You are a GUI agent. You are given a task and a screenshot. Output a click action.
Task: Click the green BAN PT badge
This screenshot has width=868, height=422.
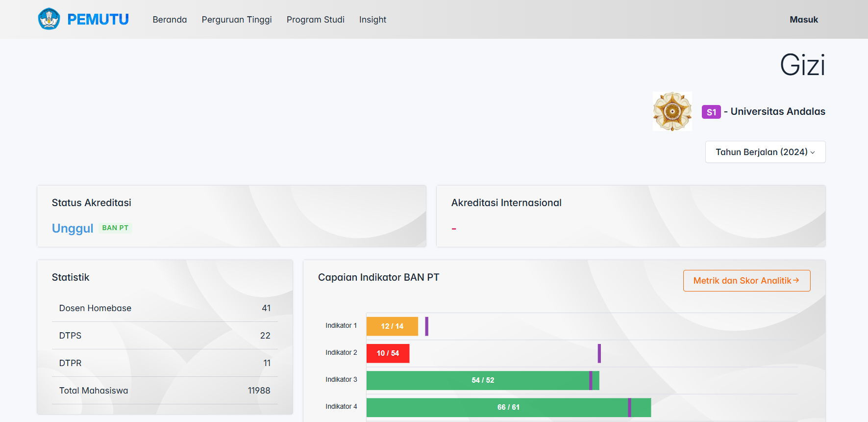point(115,228)
